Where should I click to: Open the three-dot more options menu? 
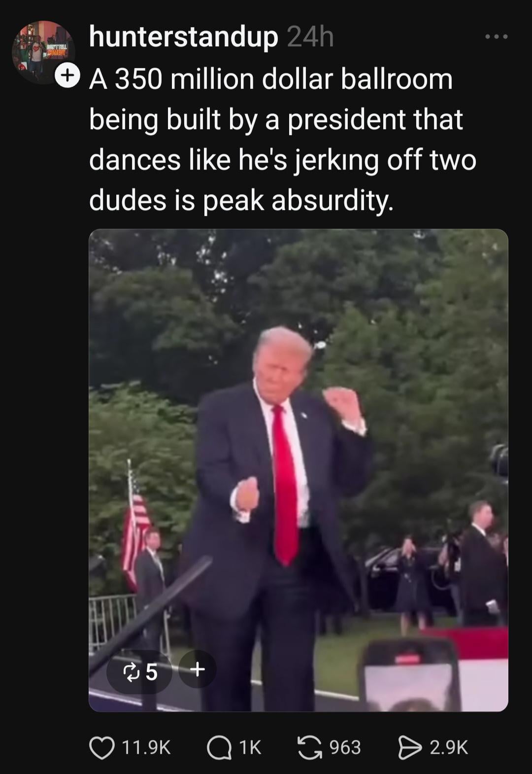point(496,36)
